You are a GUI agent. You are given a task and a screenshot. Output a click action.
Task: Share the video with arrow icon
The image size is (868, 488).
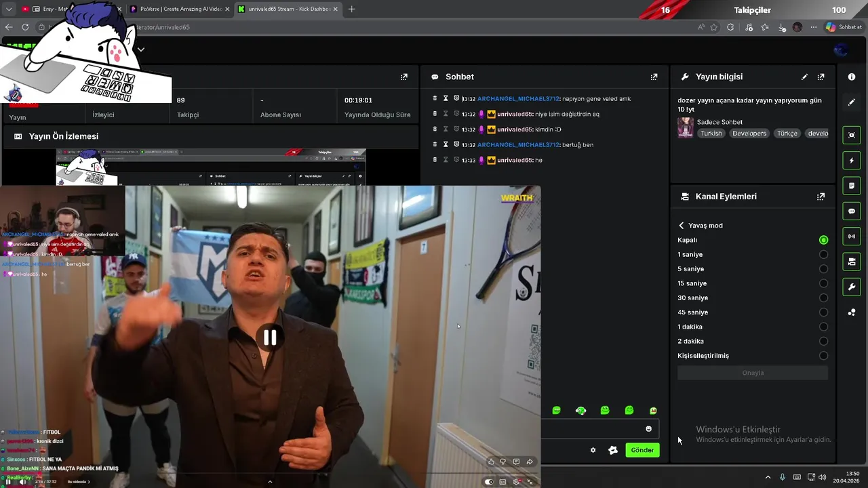[x=530, y=462]
